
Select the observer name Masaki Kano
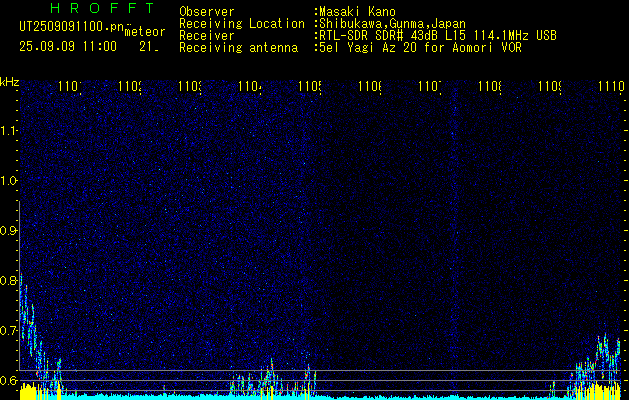357,12
